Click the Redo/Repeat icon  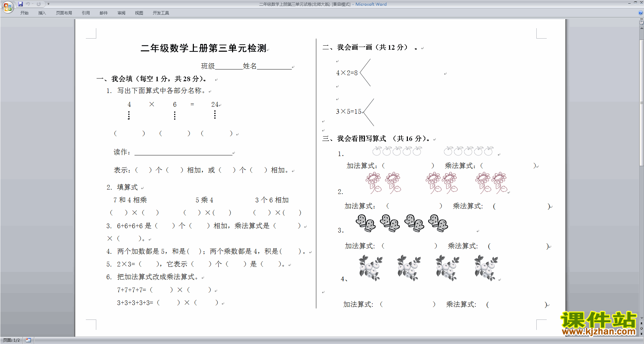click(x=39, y=4)
